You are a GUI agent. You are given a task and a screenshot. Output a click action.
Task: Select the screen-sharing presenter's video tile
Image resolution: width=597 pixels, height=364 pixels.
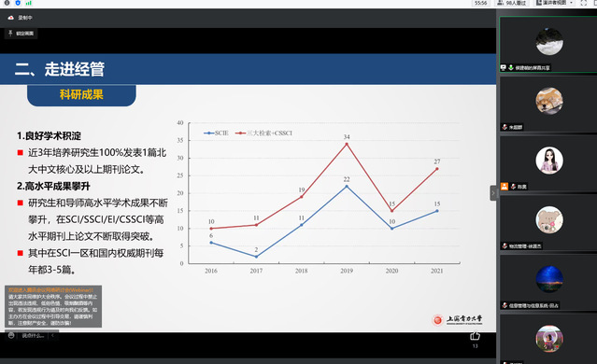548,44
